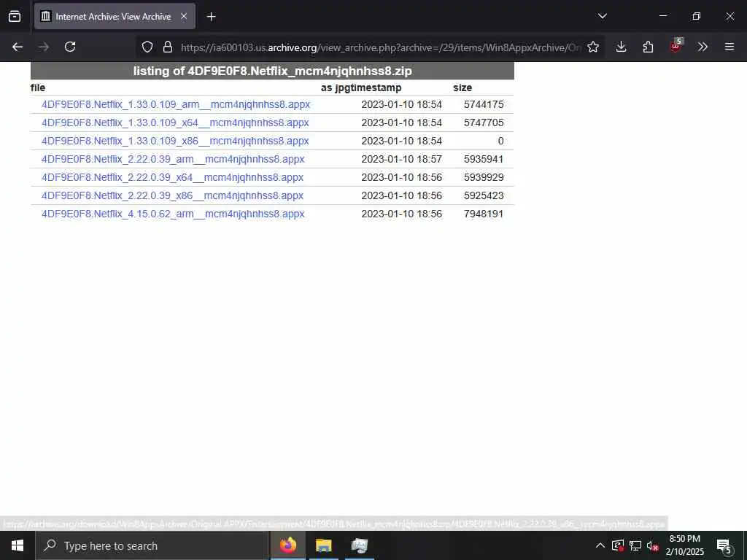Open the Firefox application hamburger menu
This screenshot has width=747, height=560.
tap(729, 47)
